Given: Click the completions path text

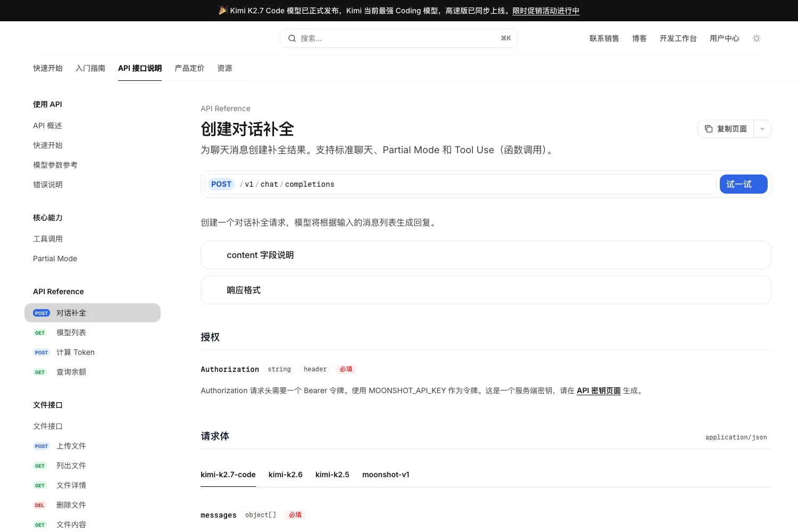Looking at the screenshot, I should (310, 184).
